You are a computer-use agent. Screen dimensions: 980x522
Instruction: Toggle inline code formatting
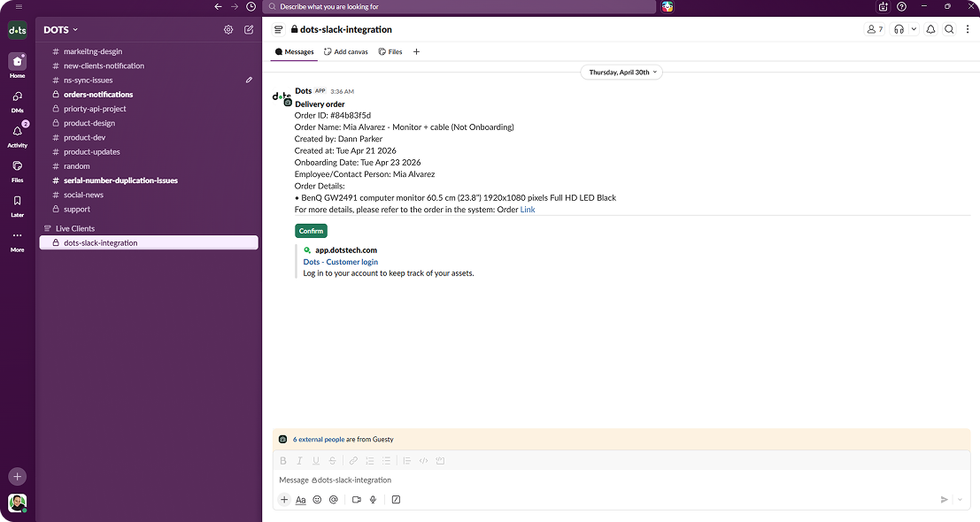(x=423, y=461)
